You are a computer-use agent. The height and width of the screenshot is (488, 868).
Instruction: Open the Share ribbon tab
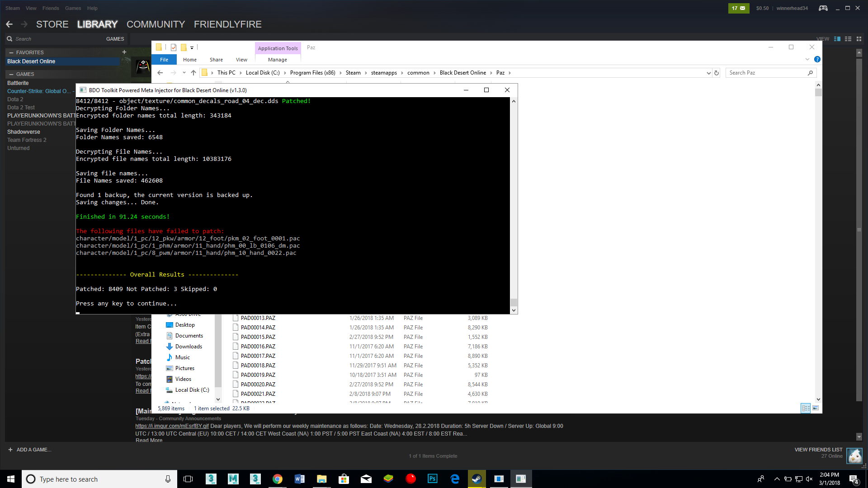coord(216,60)
